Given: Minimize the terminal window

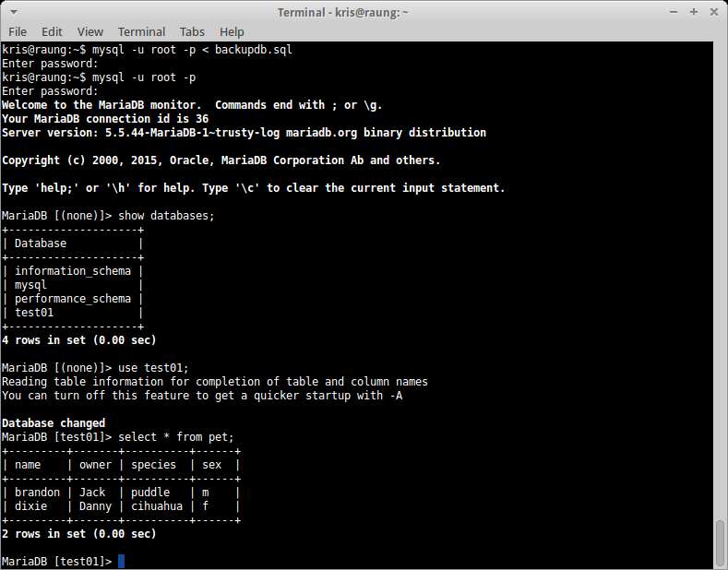Looking at the screenshot, I should [x=674, y=12].
